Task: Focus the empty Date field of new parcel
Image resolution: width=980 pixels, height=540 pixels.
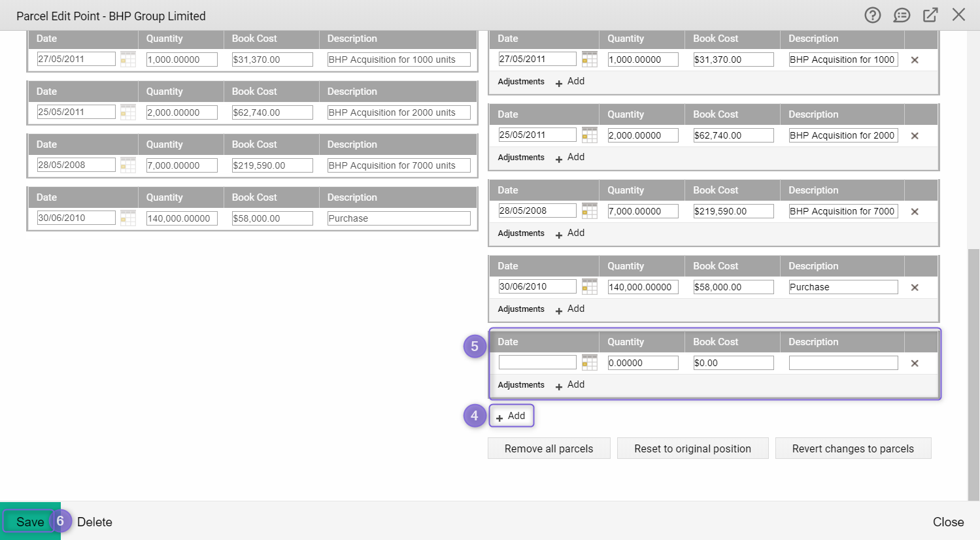Action: (x=537, y=362)
